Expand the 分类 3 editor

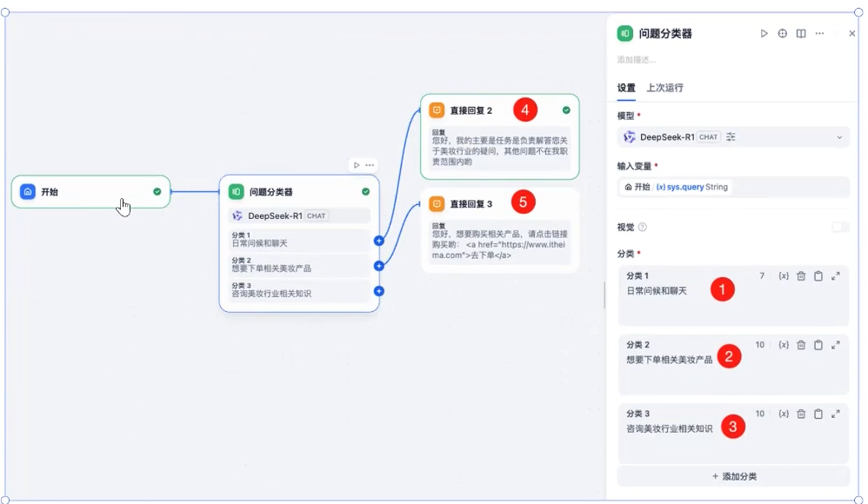836,414
